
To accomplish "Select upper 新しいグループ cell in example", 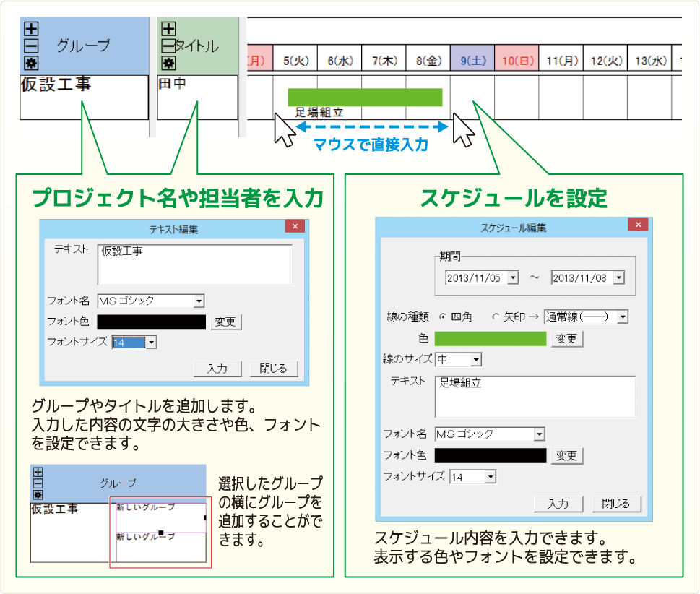I will 160,518.
